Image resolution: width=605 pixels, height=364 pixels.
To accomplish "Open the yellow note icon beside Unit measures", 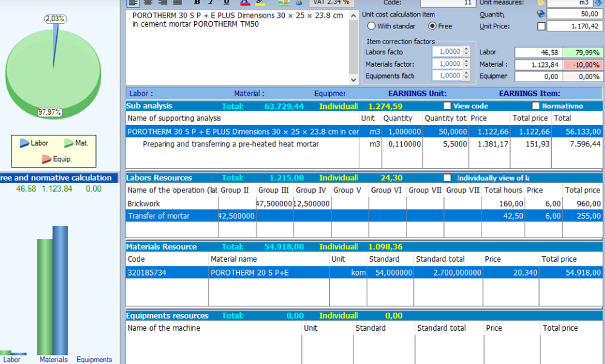I will tap(541, 2).
